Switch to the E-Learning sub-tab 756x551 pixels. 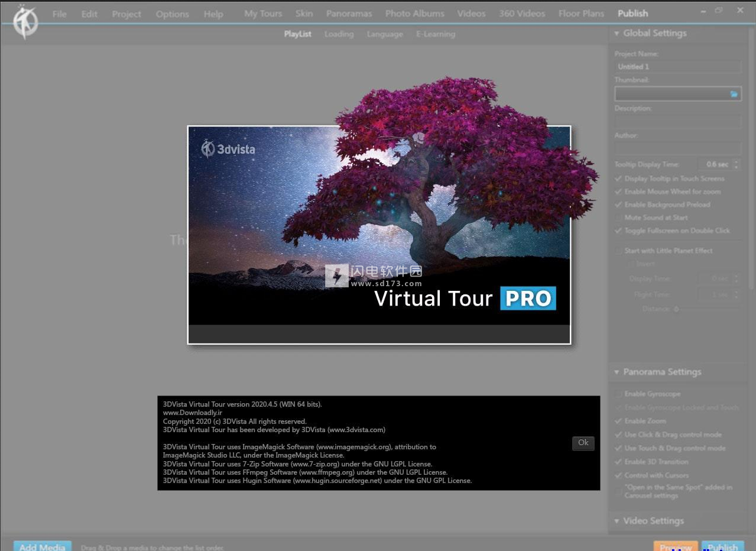tap(436, 34)
